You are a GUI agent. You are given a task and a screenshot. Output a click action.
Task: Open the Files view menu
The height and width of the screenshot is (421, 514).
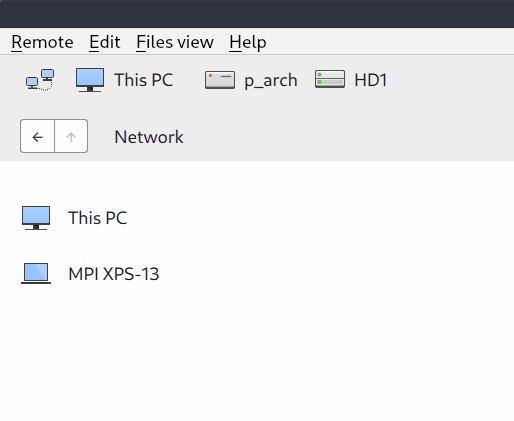(175, 42)
